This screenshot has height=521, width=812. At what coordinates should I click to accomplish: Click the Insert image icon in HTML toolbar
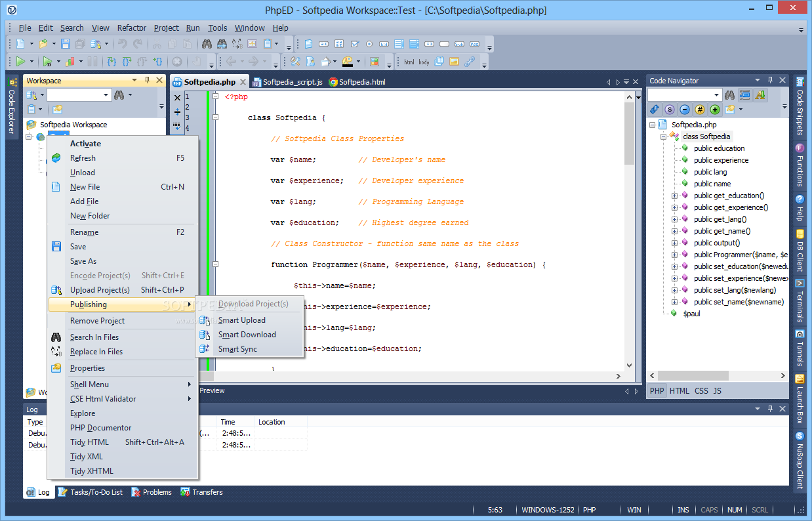(454, 62)
